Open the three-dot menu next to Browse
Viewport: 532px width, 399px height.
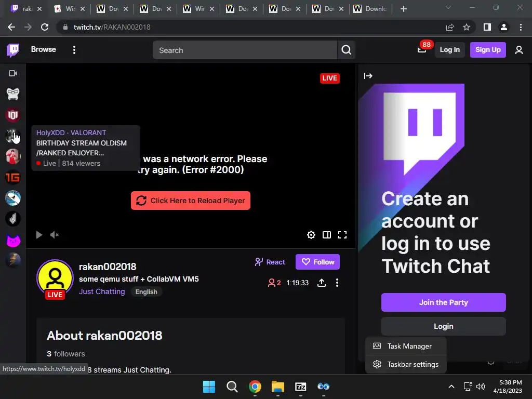click(74, 50)
